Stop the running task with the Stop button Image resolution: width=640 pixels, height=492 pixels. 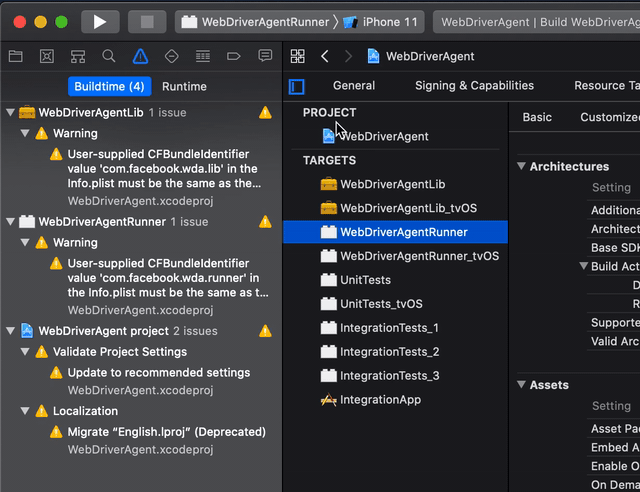coord(147,22)
